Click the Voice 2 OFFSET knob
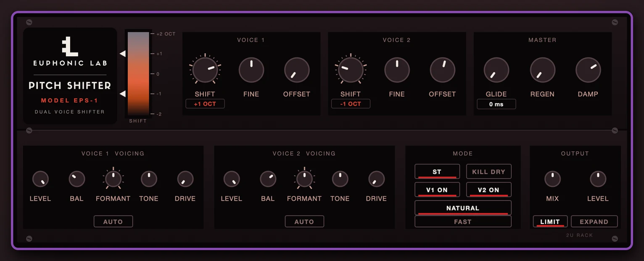 click(442, 70)
